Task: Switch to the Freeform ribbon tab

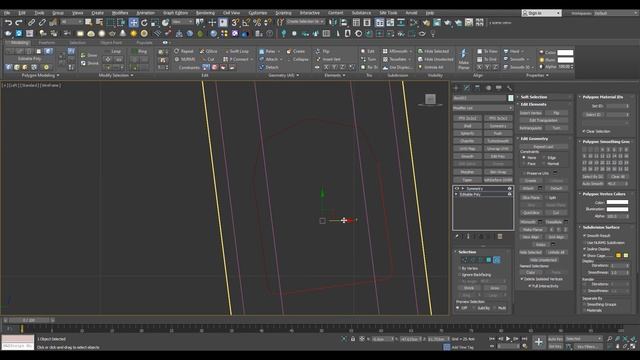Action: (x=47, y=42)
